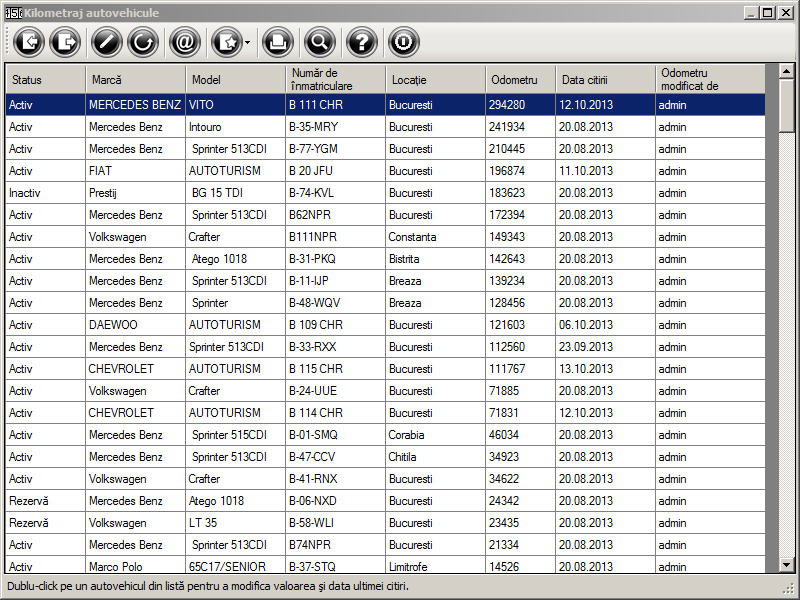Viewport: 800px width, 600px height.
Task: Click odometer value 294280
Action: tap(520, 105)
